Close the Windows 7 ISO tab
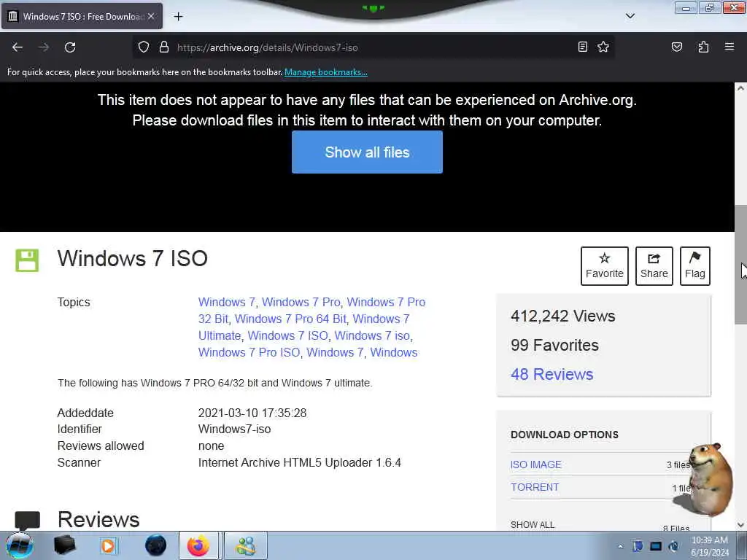This screenshot has height=560, width=747. point(150,16)
